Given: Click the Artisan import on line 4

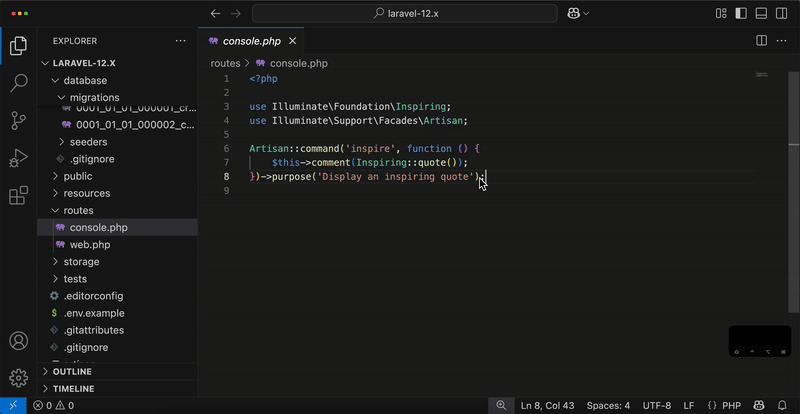Looking at the screenshot, I should [444, 121].
